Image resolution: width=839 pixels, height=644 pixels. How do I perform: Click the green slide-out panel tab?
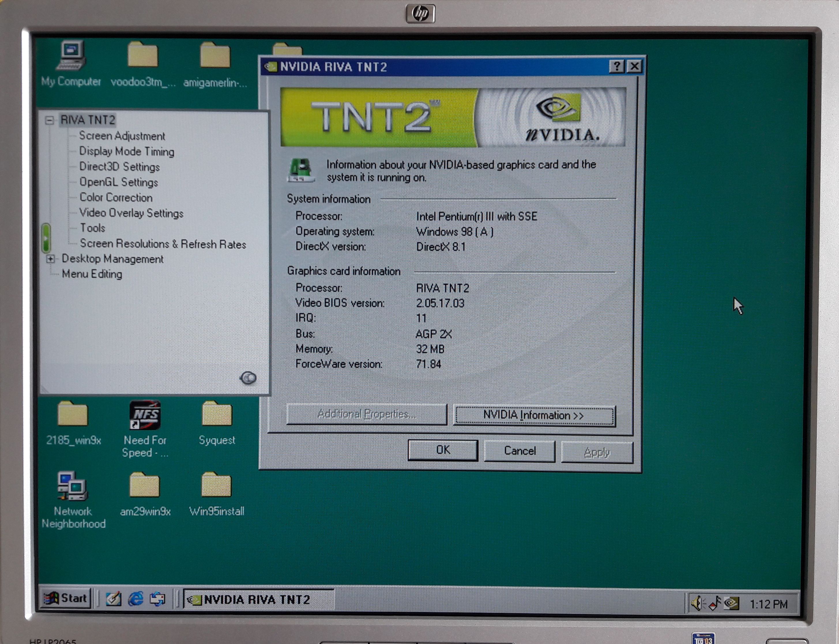pyautogui.click(x=46, y=238)
